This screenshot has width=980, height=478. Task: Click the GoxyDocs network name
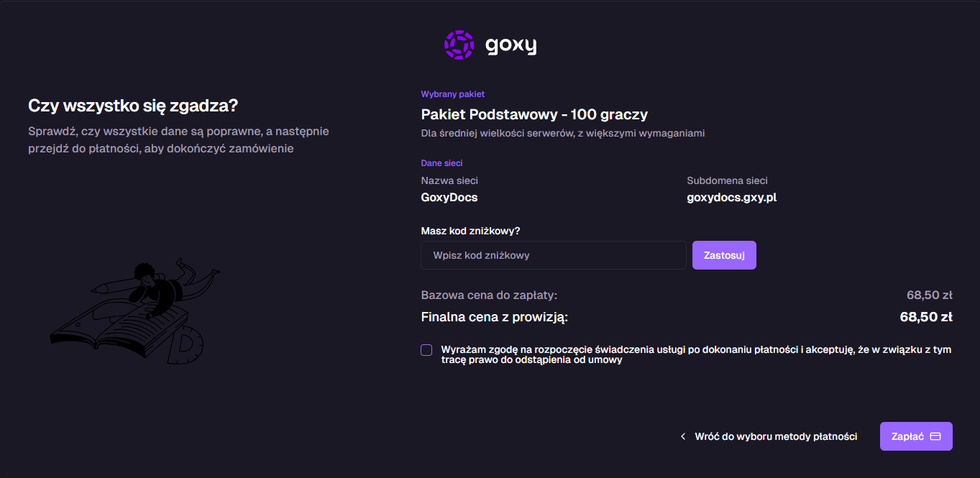[x=449, y=198]
